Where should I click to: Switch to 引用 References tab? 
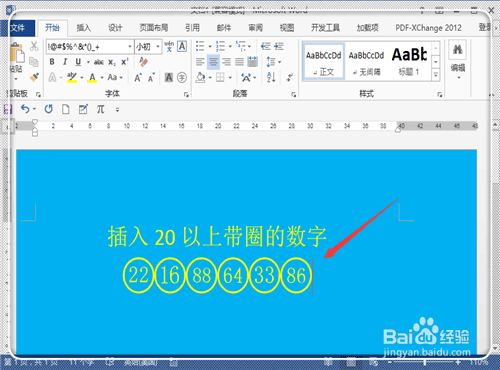(x=192, y=28)
